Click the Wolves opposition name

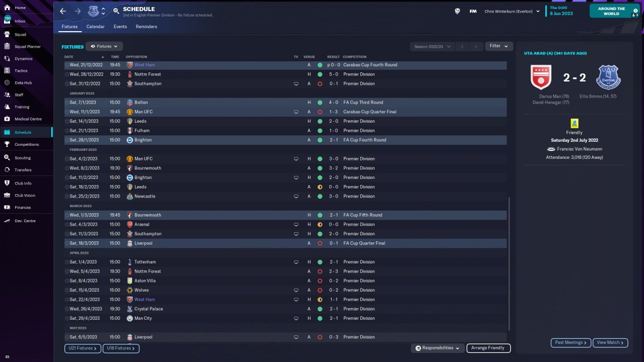click(142, 290)
